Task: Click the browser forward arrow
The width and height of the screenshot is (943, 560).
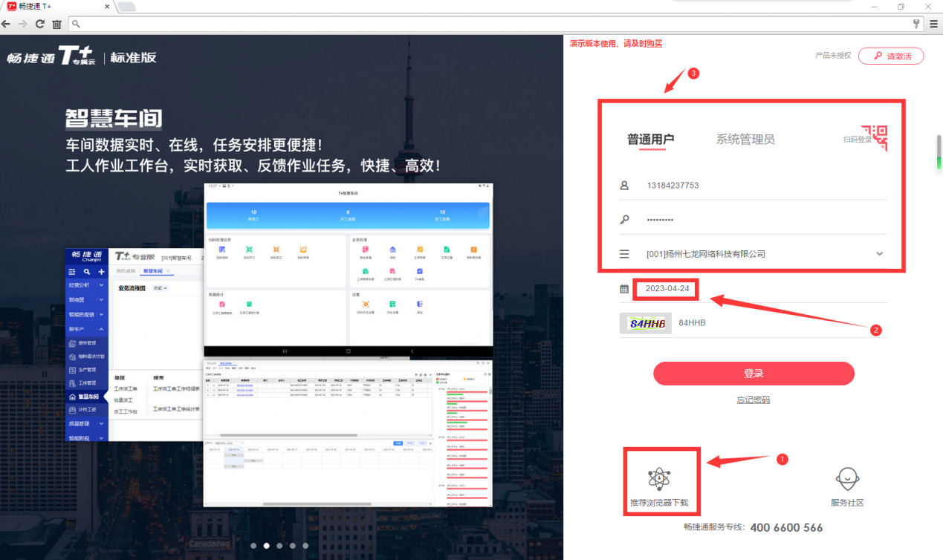Action: pyautogui.click(x=23, y=24)
